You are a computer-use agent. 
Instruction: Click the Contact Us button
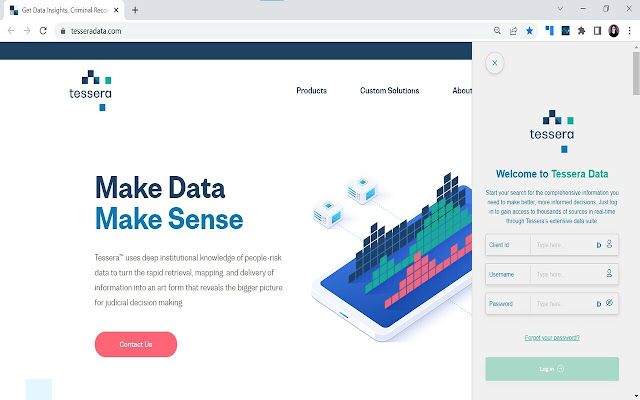[x=136, y=344]
